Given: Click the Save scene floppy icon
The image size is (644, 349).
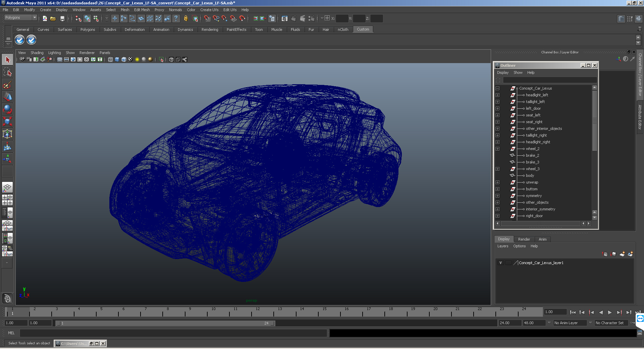Looking at the screenshot, I should pyautogui.click(x=62, y=19).
